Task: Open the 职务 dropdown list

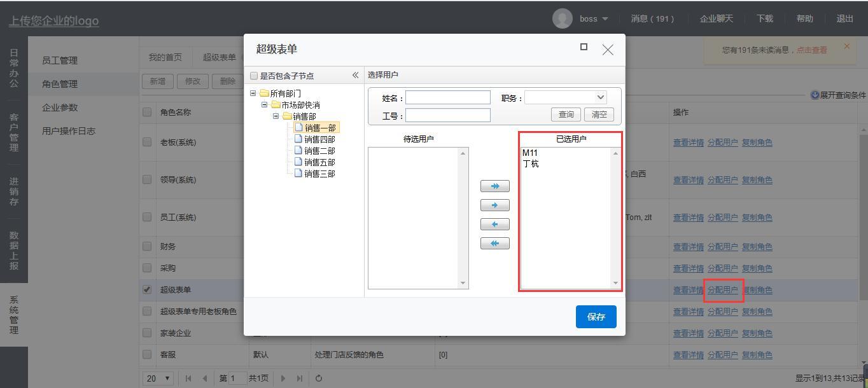Action: 600,97
